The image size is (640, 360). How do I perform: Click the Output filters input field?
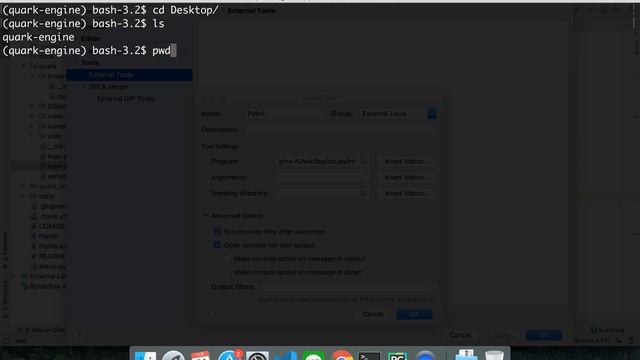pos(349,287)
